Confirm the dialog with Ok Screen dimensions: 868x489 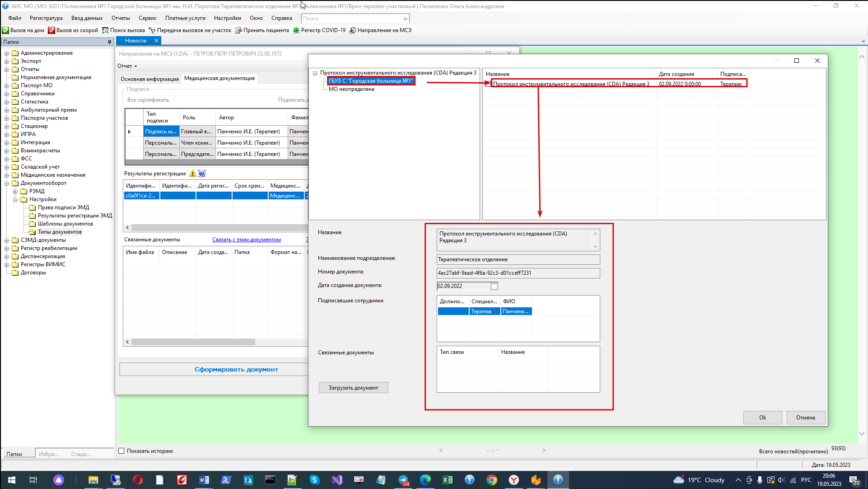762,418
